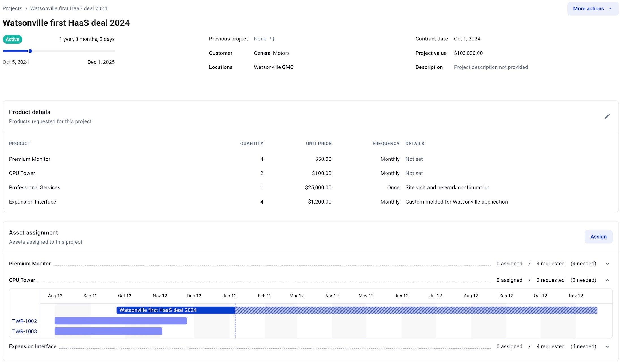Image resolution: width=623 pixels, height=364 pixels.
Task: Click the Assign button
Action: click(x=598, y=237)
